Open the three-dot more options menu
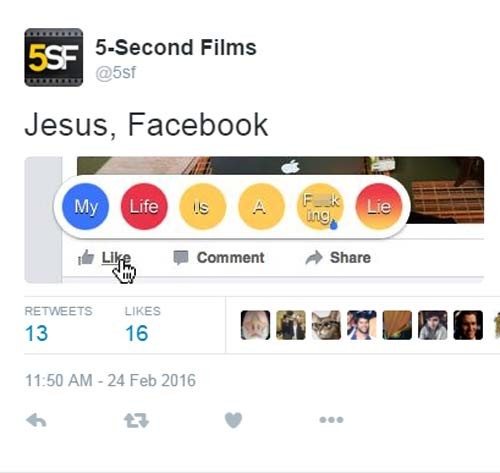Viewport: 500px width, 473px height. point(331,420)
